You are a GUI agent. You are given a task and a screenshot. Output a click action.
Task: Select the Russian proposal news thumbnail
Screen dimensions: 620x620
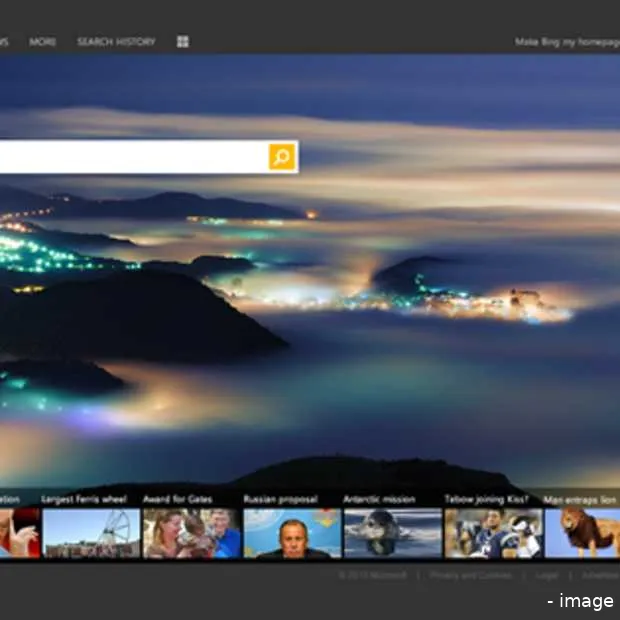[292, 533]
